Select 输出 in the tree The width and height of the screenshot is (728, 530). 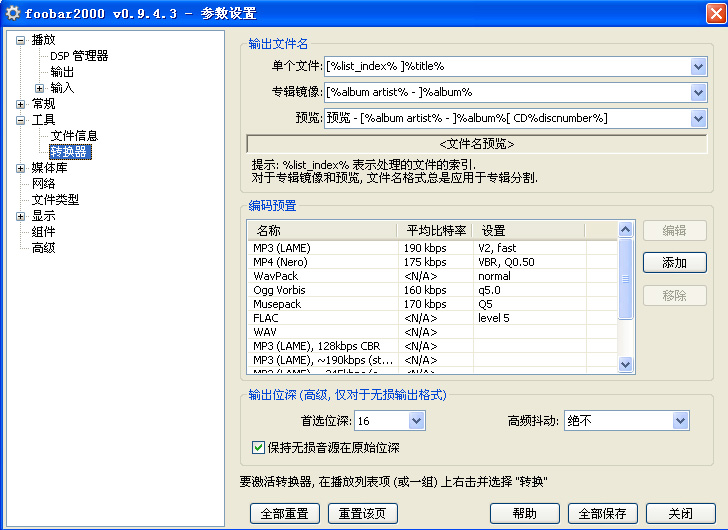tap(62, 72)
